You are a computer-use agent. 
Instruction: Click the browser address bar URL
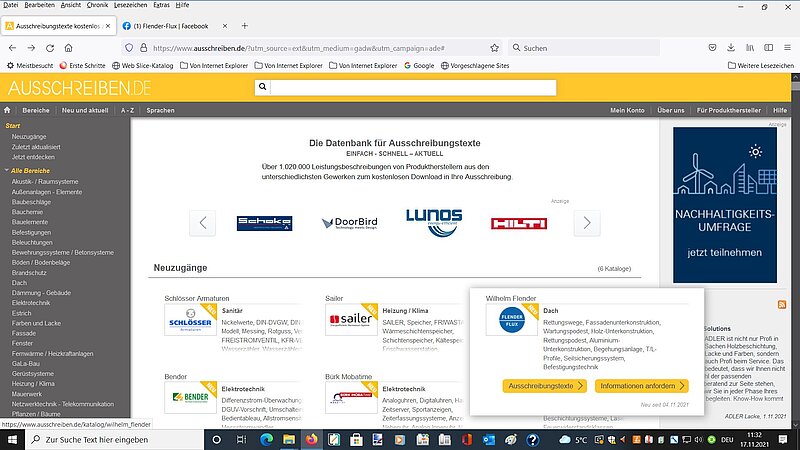tap(298, 48)
